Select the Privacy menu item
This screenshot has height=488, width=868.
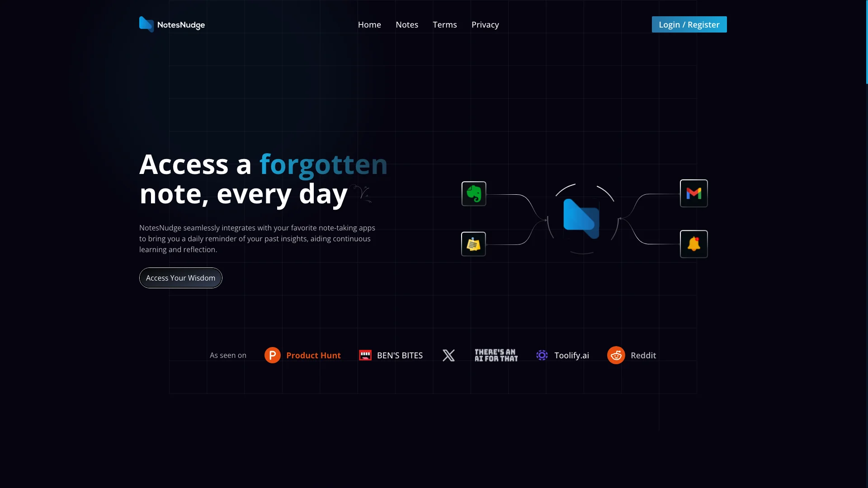coord(485,24)
